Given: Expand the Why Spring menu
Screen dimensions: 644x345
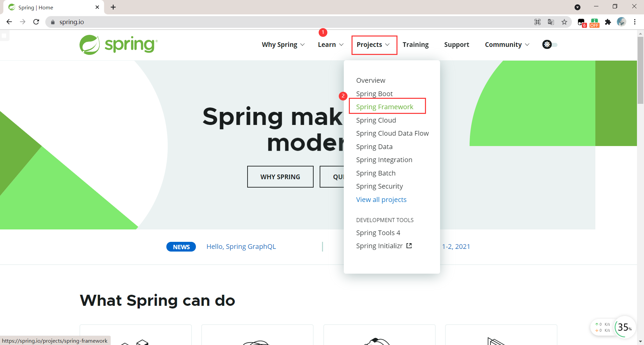Looking at the screenshot, I should tap(283, 45).
